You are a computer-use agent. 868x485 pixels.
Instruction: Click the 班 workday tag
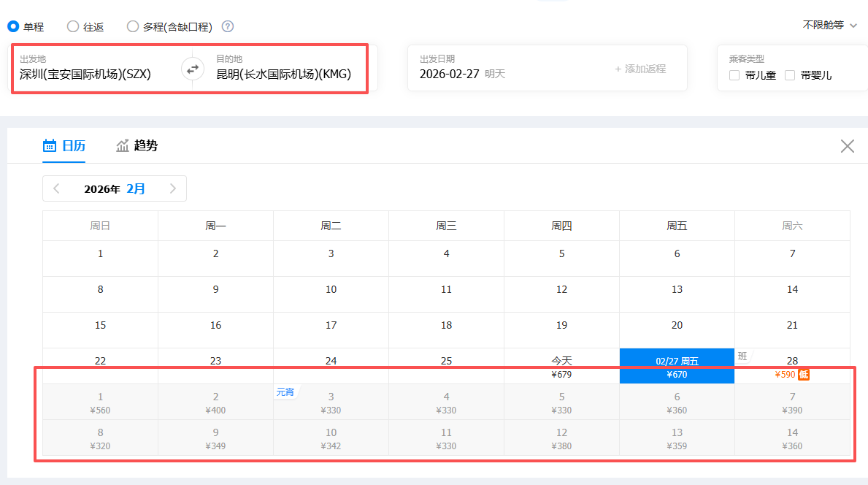point(742,356)
